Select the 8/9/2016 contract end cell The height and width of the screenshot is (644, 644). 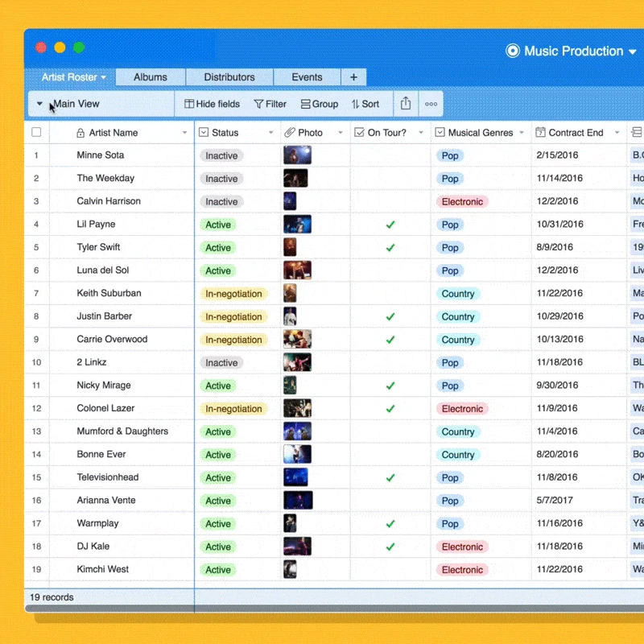(x=579, y=247)
